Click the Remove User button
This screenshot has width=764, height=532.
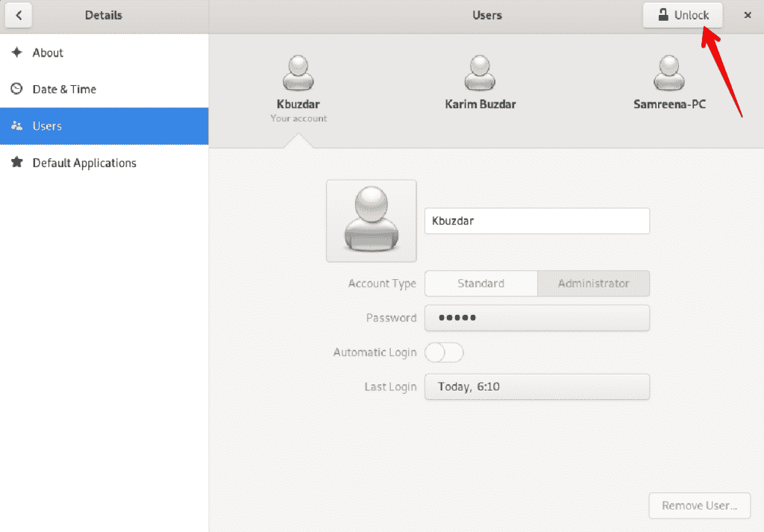699,506
